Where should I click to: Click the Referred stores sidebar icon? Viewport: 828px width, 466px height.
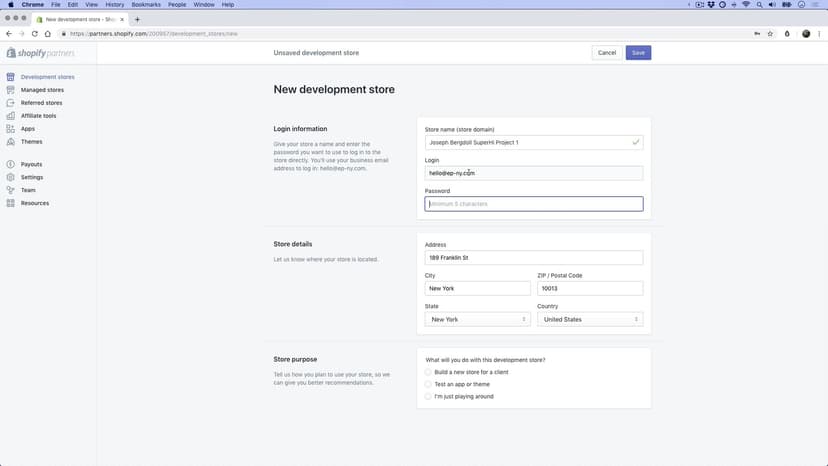(x=11, y=103)
